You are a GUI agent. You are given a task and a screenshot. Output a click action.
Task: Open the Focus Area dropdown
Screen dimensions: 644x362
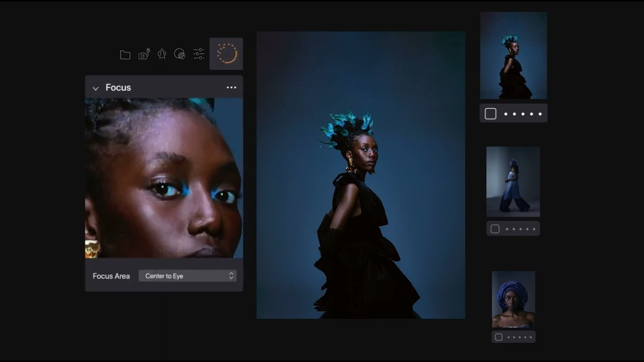(x=188, y=276)
